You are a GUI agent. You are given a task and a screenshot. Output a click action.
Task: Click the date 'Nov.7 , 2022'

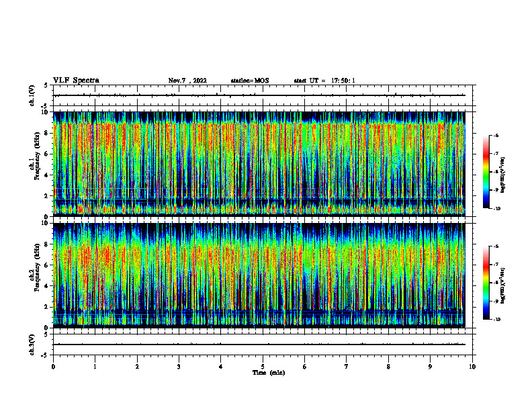187,81
